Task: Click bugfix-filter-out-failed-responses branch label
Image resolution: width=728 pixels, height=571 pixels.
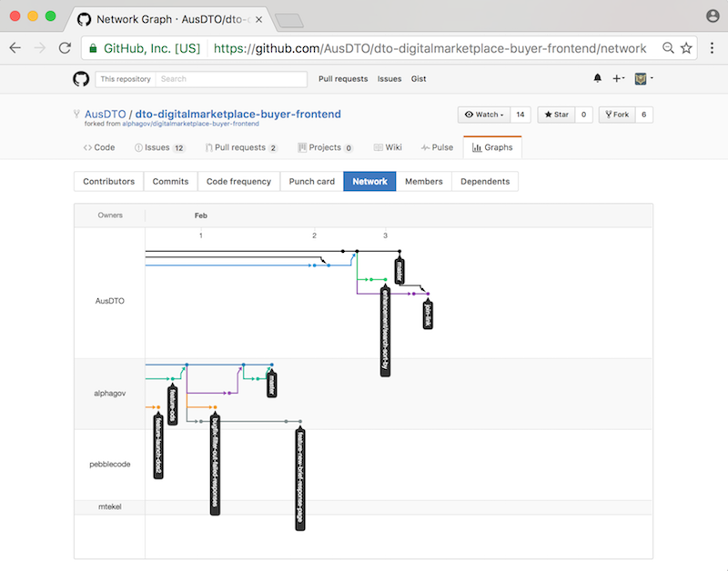Action: pyautogui.click(x=215, y=465)
